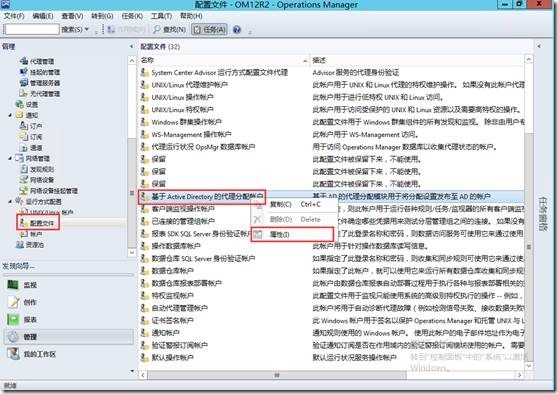558x394 pixels.
Task: Toggle the 任务(A) toolbar button
Action: [x=210, y=30]
